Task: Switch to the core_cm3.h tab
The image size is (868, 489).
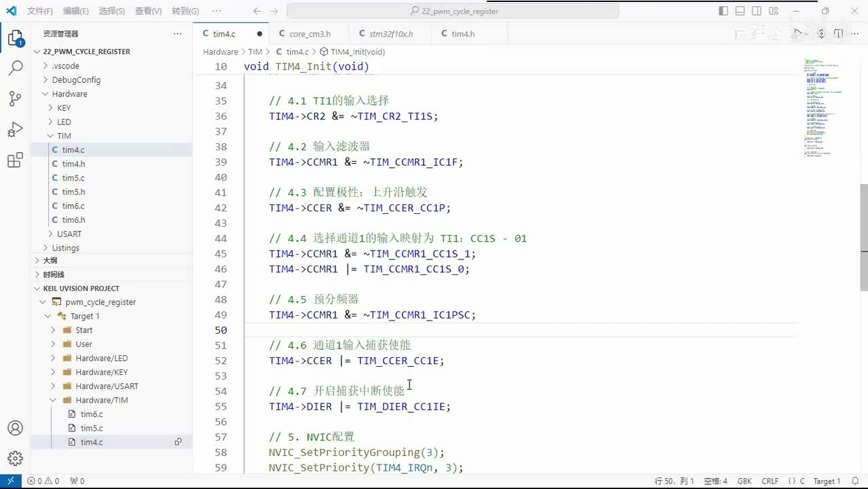Action: pyautogui.click(x=309, y=33)
